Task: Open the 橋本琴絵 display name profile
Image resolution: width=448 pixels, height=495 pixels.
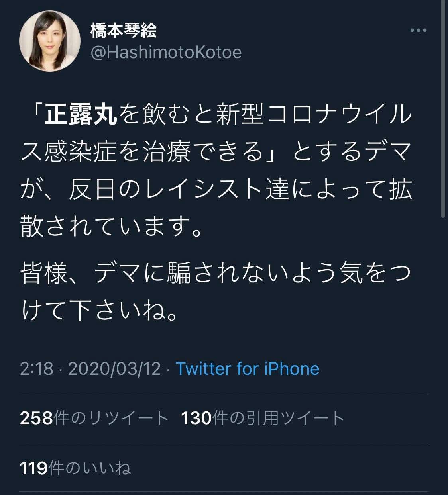Action: point(124,31)
